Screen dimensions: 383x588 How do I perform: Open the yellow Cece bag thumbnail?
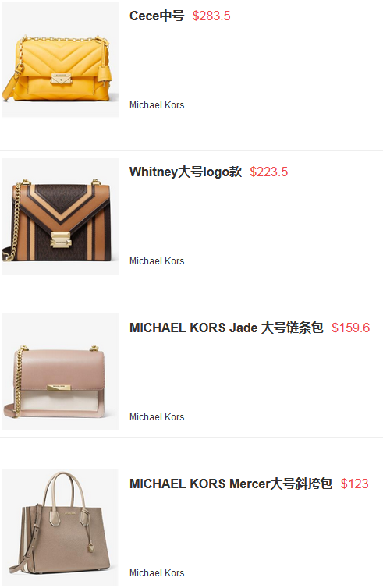coord(60,59)
